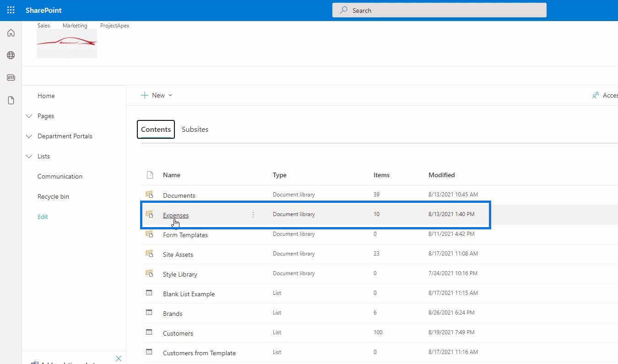Image resolution: width=618 pixels, height=364 pixels.
Task: Click the SharePoint title link
Action: [43, 10]
